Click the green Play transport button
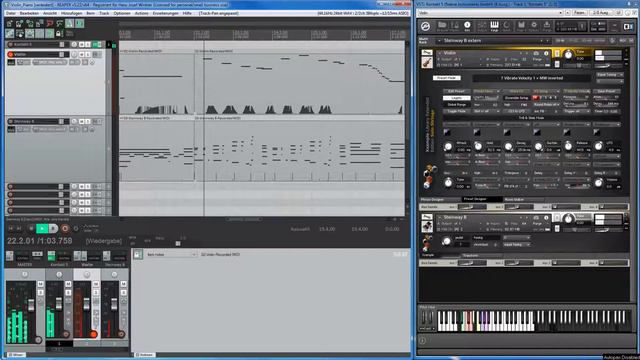 point(42,229)
